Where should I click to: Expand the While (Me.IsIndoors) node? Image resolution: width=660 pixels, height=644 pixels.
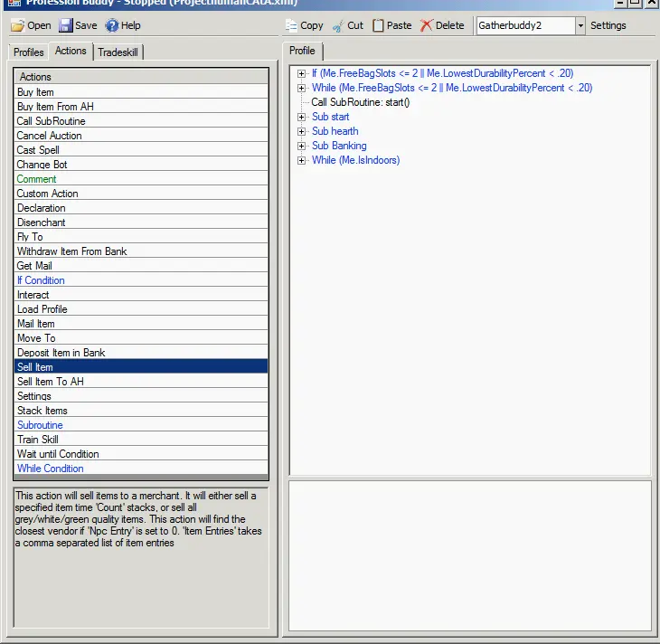tap(302, 160)
